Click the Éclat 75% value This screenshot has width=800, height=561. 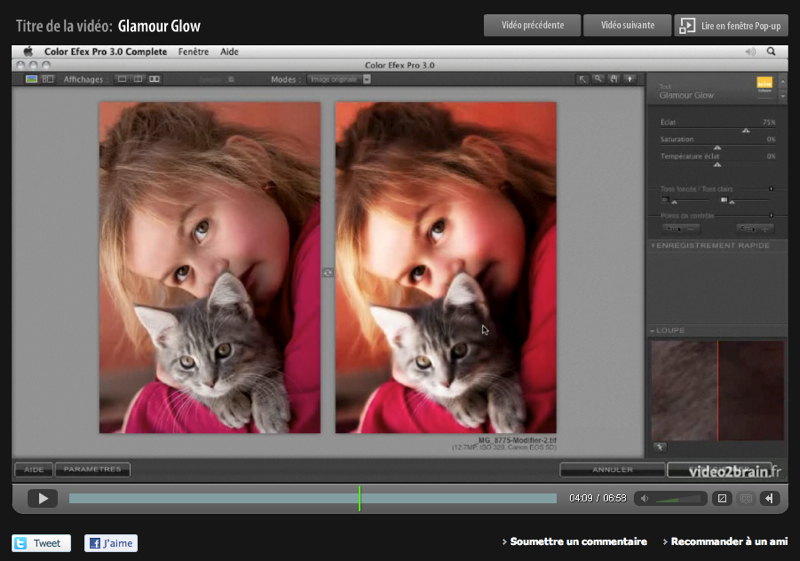[x=769, y=122]
